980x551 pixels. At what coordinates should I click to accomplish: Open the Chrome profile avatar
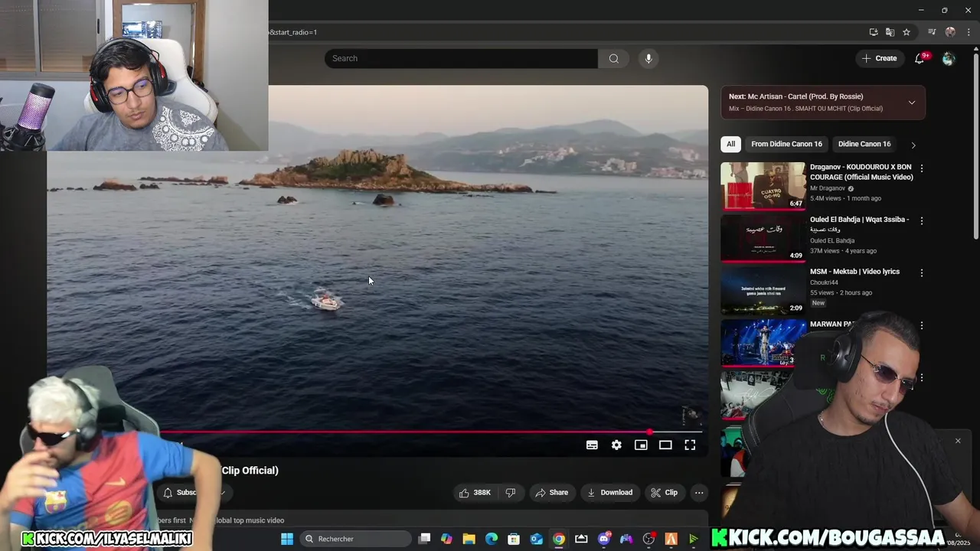tap(950, 32)
